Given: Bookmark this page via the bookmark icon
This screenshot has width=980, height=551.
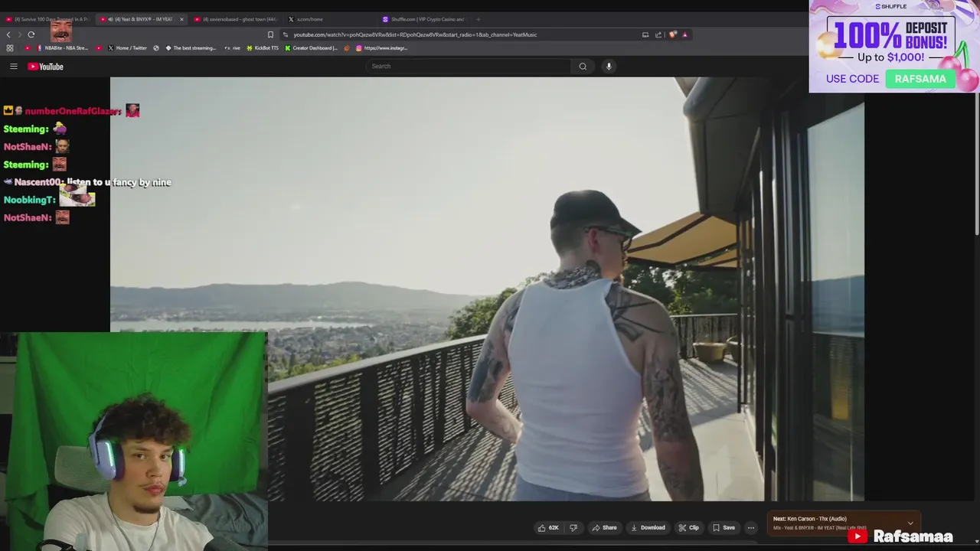Looking at the screenshot, I should [x=270, y=34].
